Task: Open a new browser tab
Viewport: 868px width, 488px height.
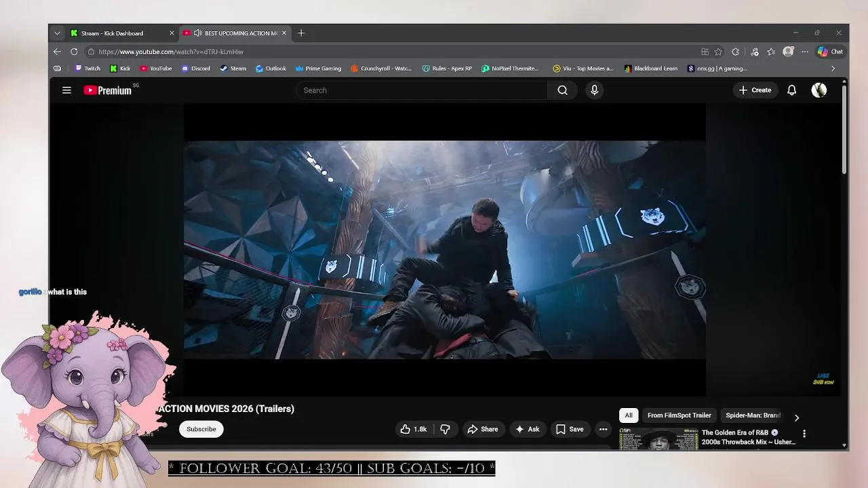Action: [301, 33]
